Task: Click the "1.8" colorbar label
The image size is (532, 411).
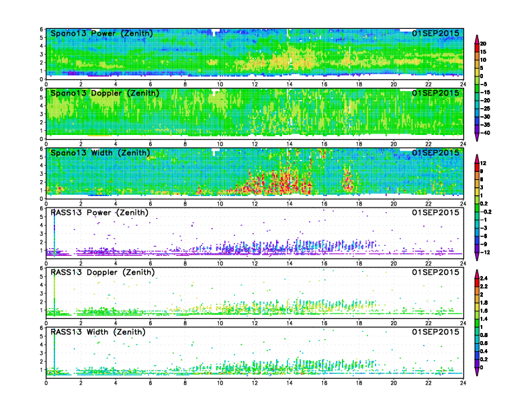Action: [x=484, y=302]
